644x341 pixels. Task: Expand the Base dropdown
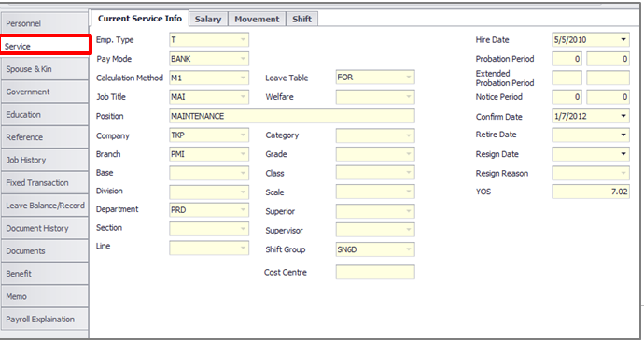(244, 173)
